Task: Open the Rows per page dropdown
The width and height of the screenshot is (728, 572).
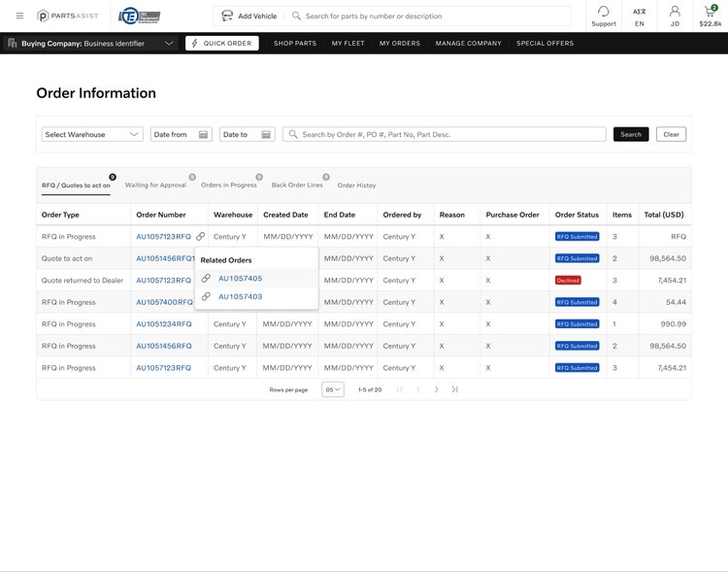Action: coord(333,389)
